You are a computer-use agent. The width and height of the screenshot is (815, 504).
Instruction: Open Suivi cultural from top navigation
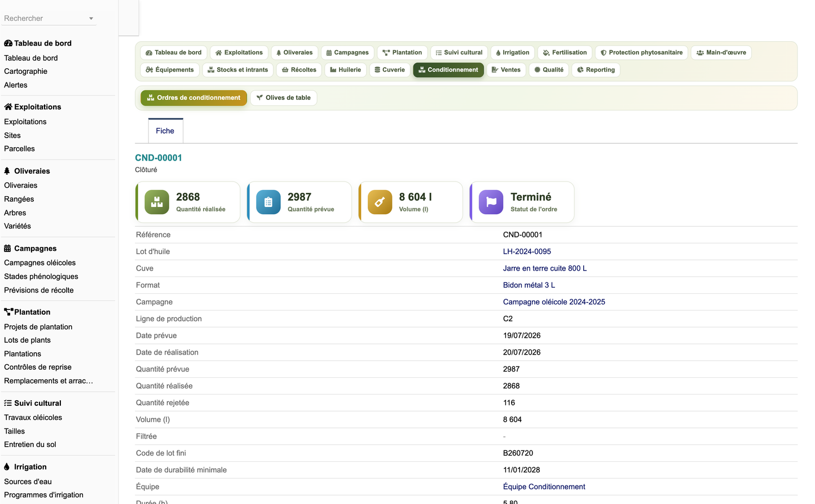coord(459,52)
